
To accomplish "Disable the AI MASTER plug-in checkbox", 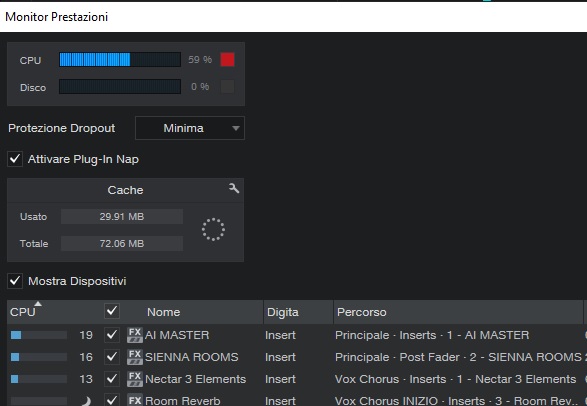I will (x=112, y=335).
